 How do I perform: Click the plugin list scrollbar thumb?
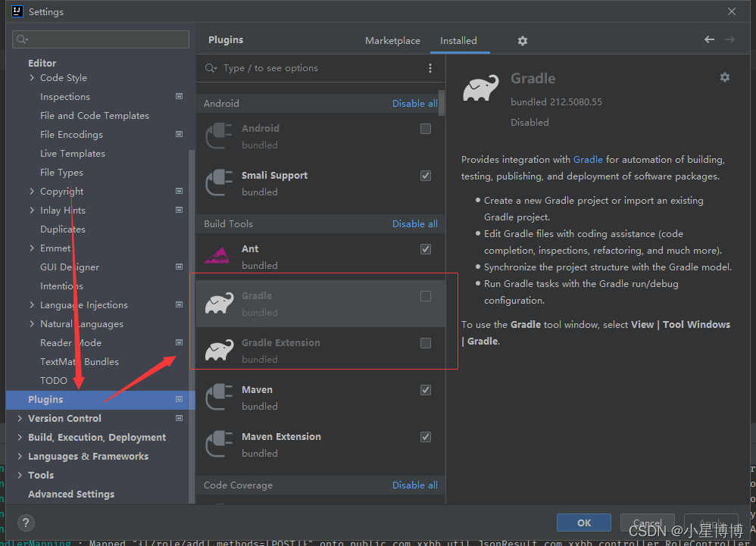[x=442, y=103]
